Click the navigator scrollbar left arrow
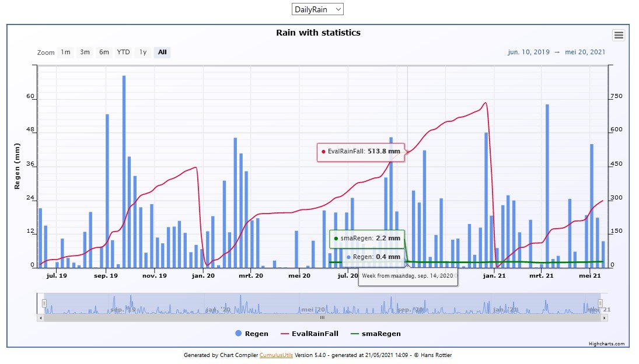 (x=40, y=318)
